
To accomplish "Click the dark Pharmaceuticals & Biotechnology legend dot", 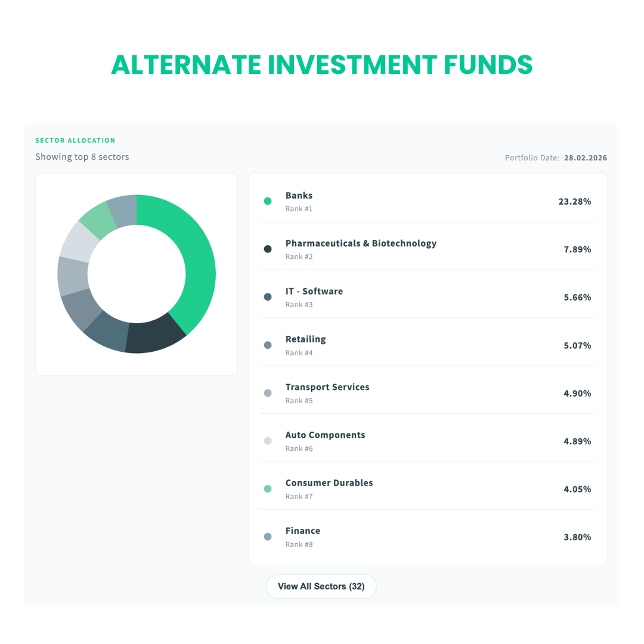I will coord(268,249).
